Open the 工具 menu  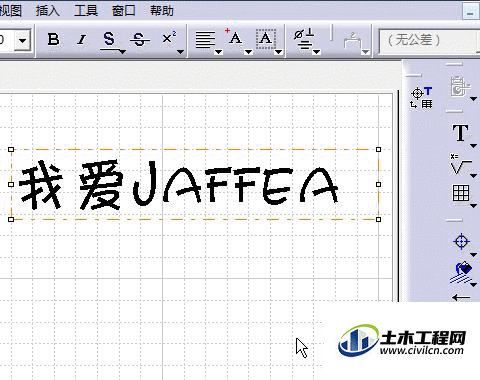pyautogui.click(x=86, y=11)
